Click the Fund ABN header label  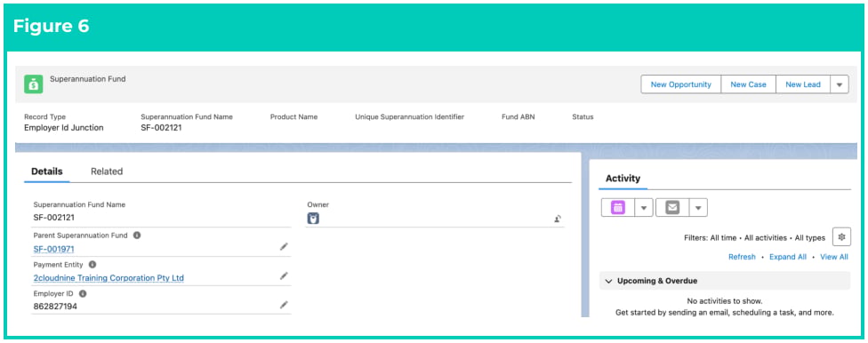click(x=518, y=116)
